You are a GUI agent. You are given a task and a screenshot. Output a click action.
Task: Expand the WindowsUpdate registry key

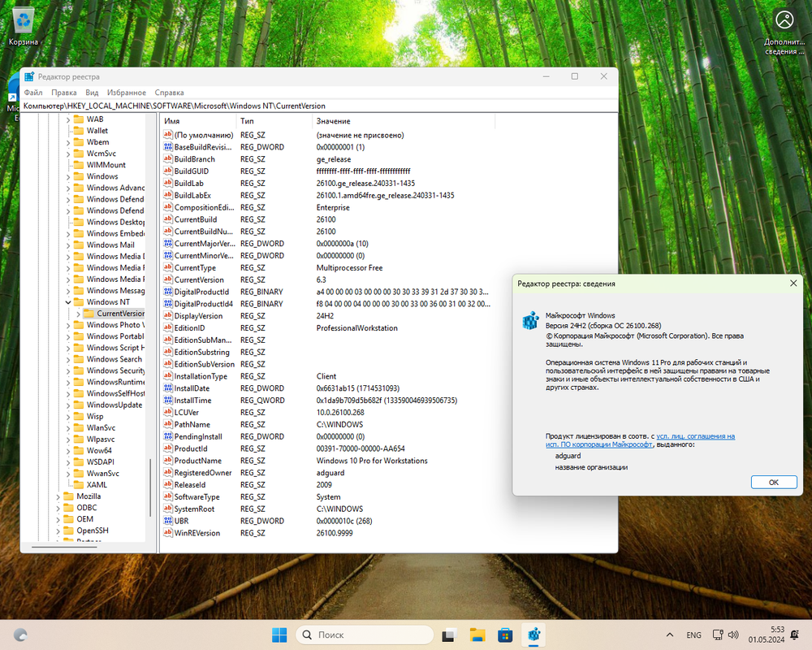click(x=68, y=405)
